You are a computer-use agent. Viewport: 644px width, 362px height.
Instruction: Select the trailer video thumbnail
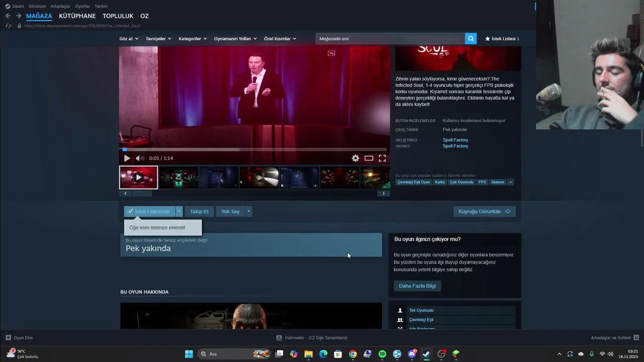(138, 177)
